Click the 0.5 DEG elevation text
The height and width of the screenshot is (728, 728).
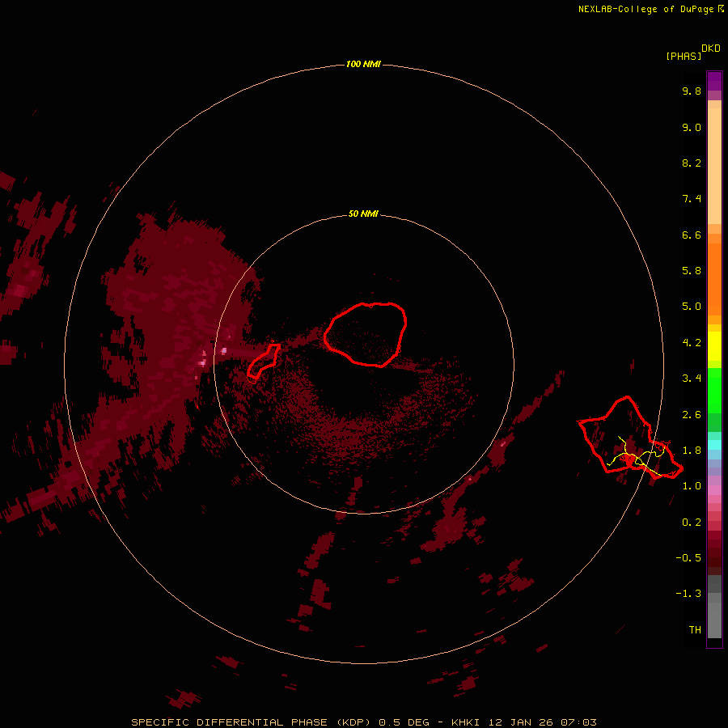405,722
